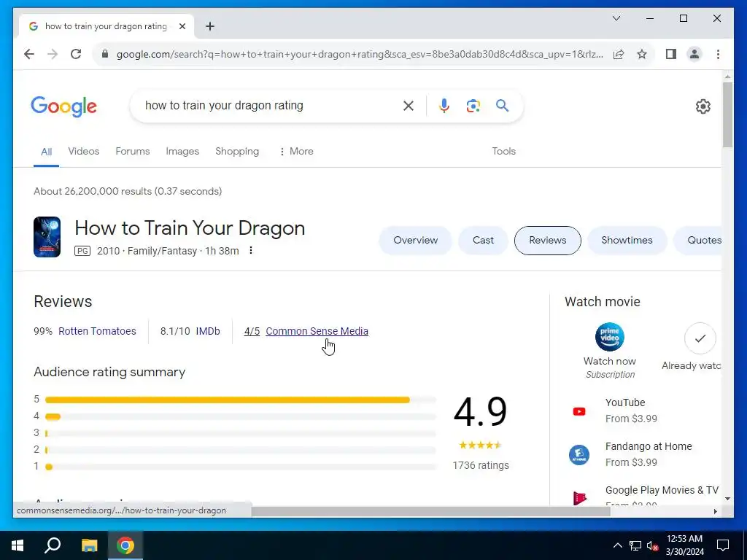Open the network tray icon

click(635, 545)
